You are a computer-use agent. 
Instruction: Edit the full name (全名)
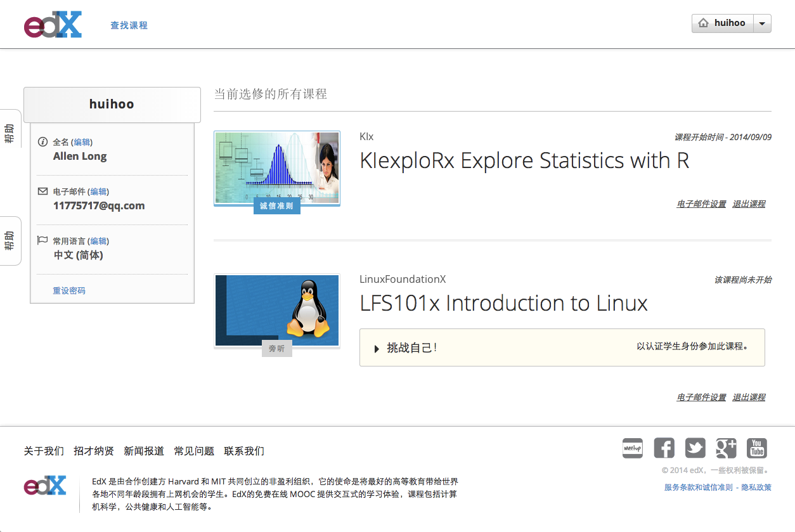[82, 142]
